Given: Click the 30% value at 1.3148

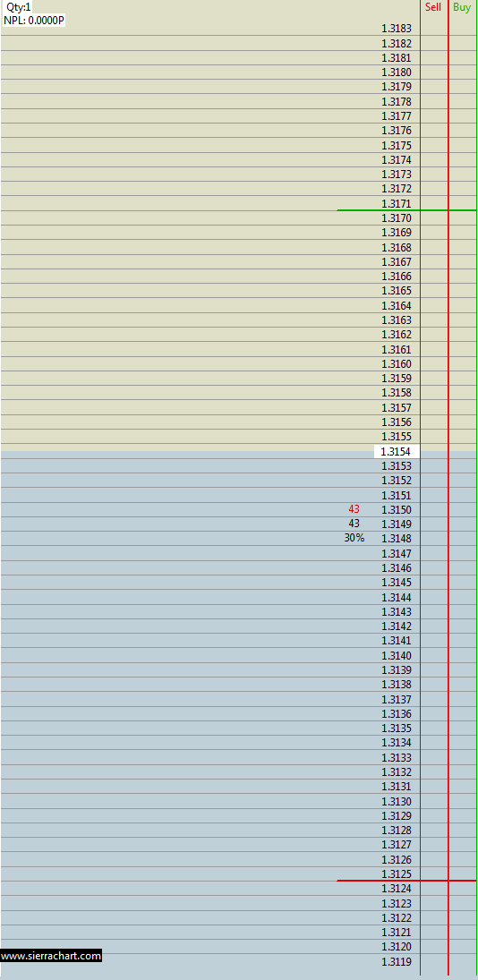Looking at the screenshot, I should tap(354, 538).
